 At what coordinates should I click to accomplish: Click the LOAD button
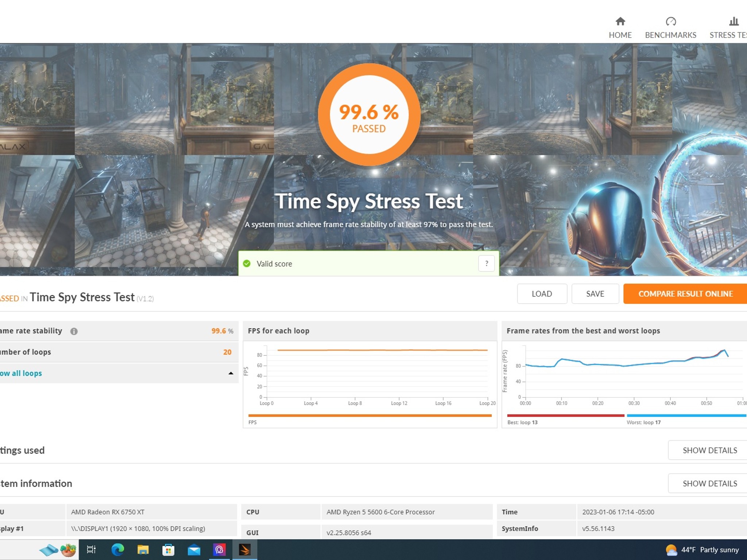pos(542,293)
